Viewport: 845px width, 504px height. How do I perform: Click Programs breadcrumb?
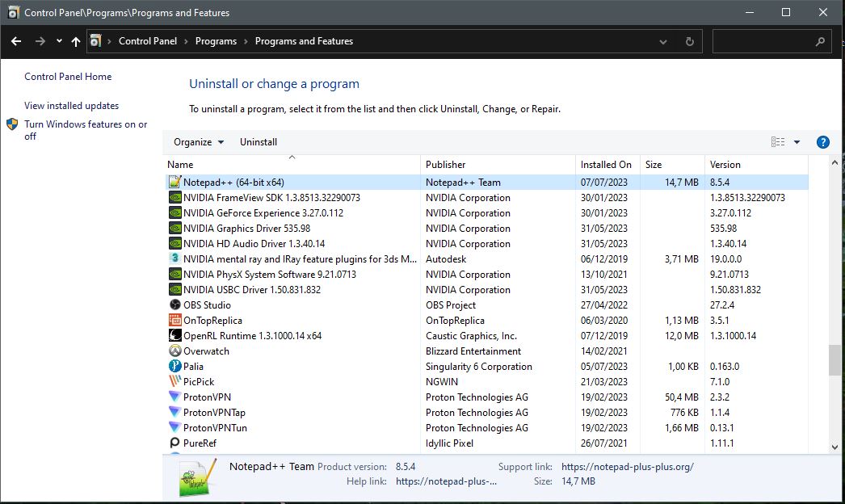coord(216,41)
